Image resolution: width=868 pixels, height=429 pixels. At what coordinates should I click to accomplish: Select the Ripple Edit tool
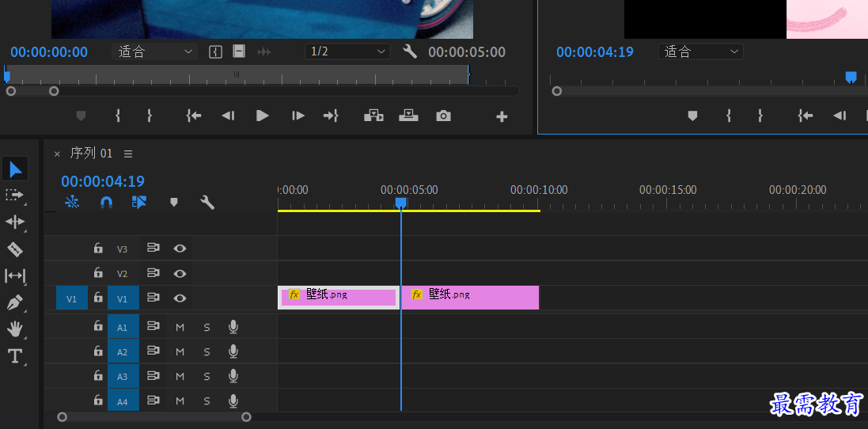15,222
